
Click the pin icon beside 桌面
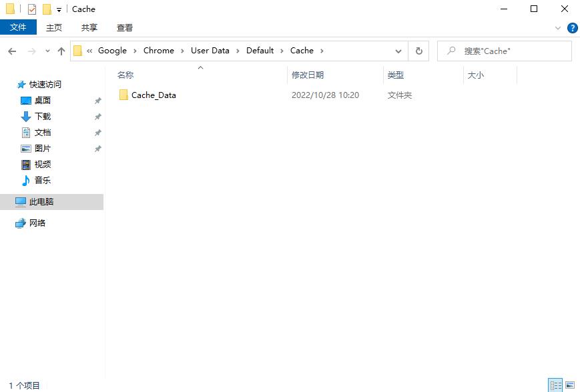(x=97, y=101)
